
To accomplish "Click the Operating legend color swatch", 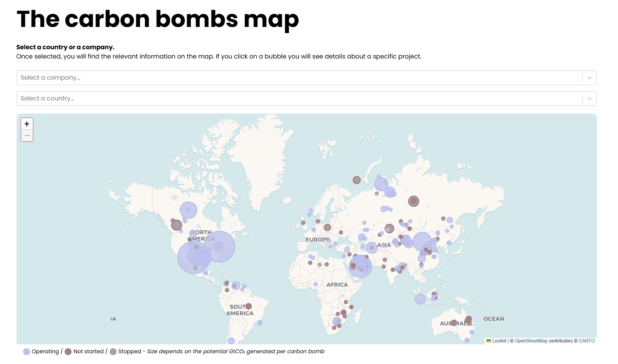I will coord(27,352).
